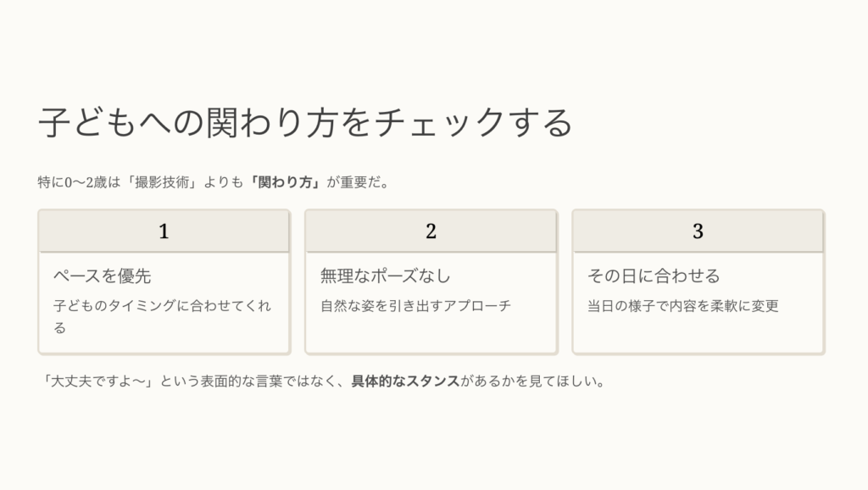Click the 表面的な言葉ではなく phrase in the footer
868x490 pixels.
coord(278,381)
